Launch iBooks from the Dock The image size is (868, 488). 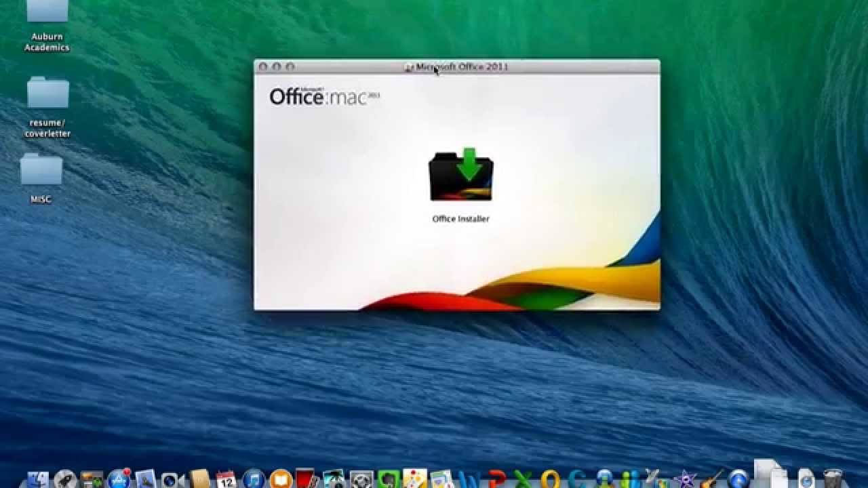[281, 479]
